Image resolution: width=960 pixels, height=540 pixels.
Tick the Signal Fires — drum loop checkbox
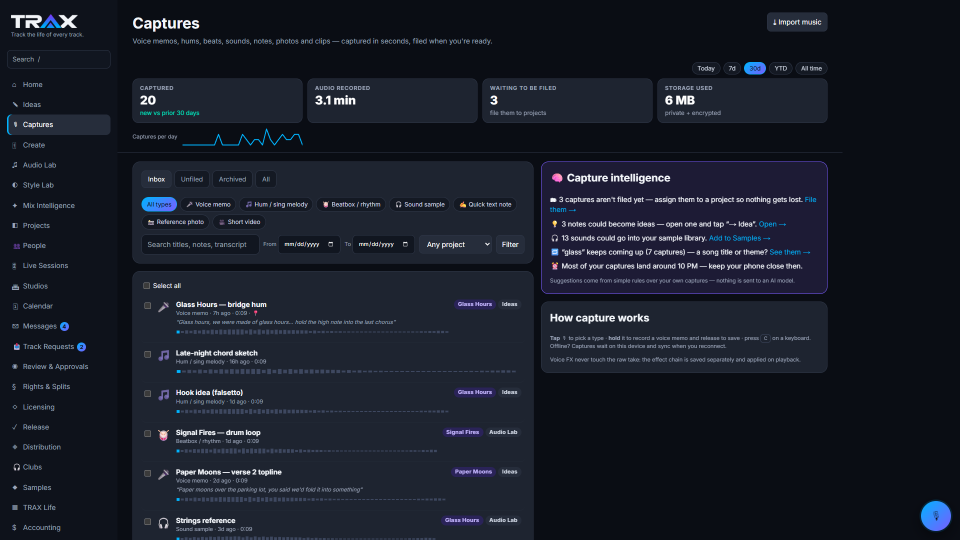[x=148, y=433]
